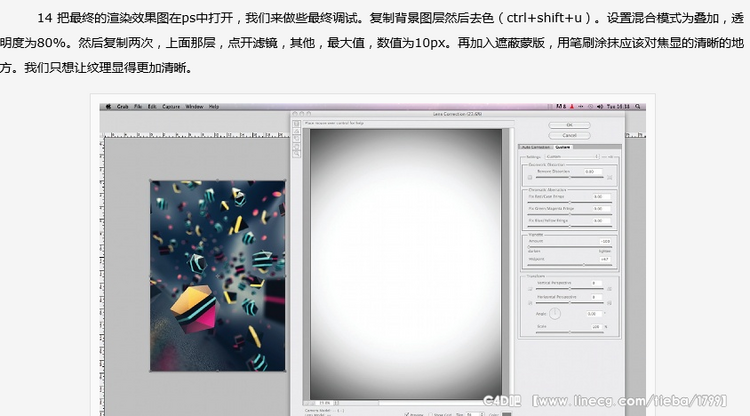Click the menu bar clock showing Tue 16:34

(x=618, y=107)
